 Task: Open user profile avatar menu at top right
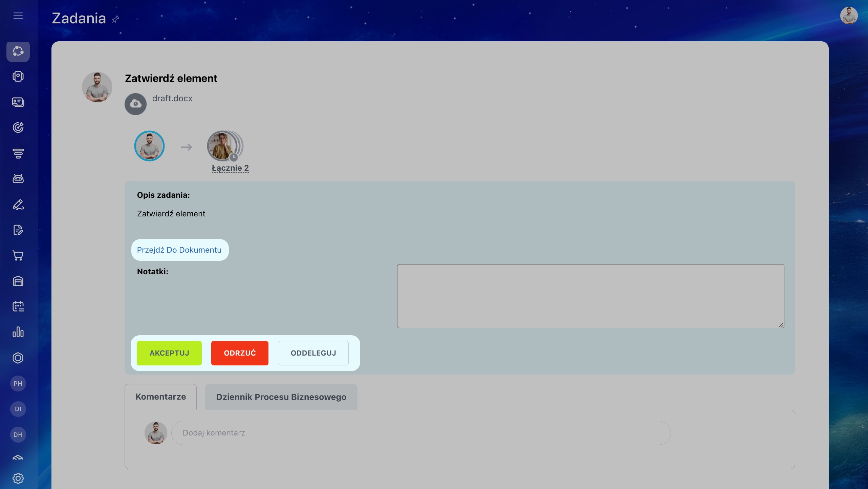point(848,16)
